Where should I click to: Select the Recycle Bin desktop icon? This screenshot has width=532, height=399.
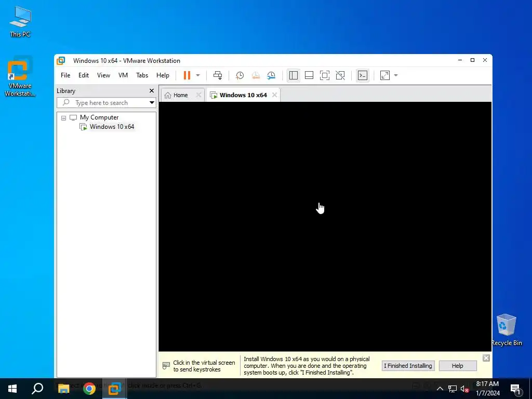point(507,330)
